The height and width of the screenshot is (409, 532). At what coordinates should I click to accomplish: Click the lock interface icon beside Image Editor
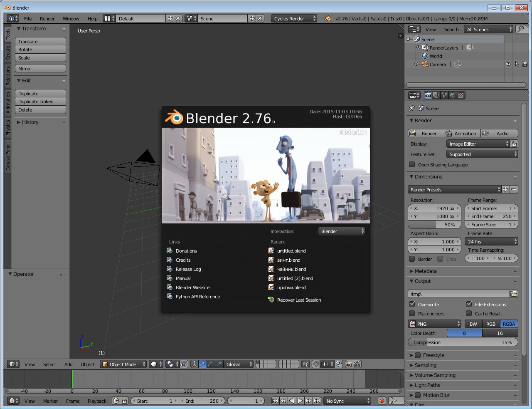514,144
